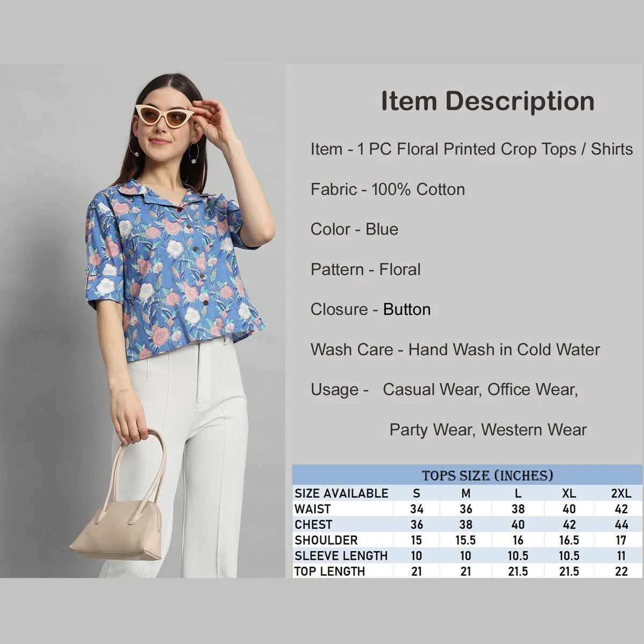644x644 pixels.
Task: Click the '2XL' size column header
Action: 621,493
